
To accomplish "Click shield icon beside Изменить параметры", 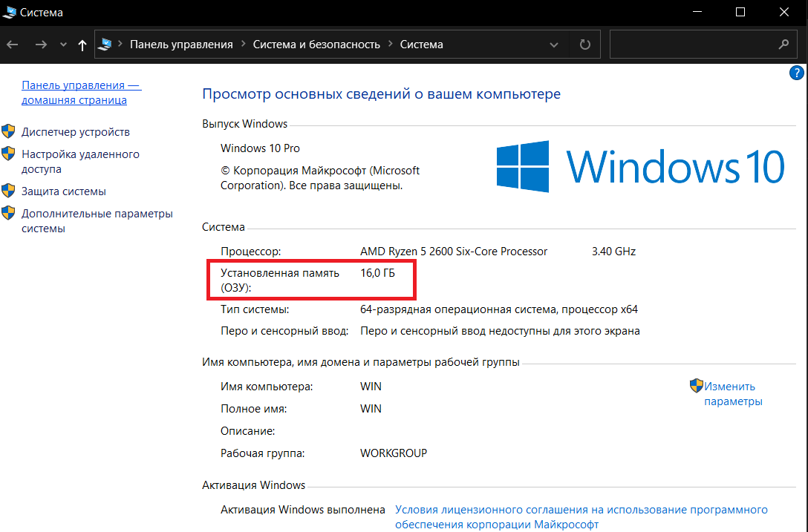I will tap(696, 386).
